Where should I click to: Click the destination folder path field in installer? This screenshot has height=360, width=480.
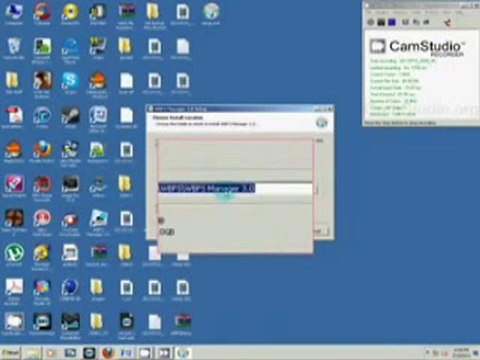coord(235,188)
